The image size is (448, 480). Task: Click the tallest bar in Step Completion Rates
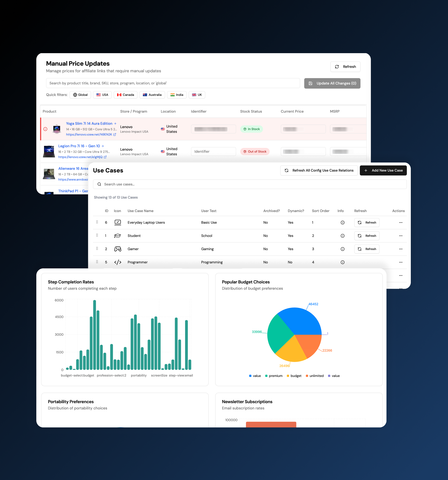[x=95, y=335]
